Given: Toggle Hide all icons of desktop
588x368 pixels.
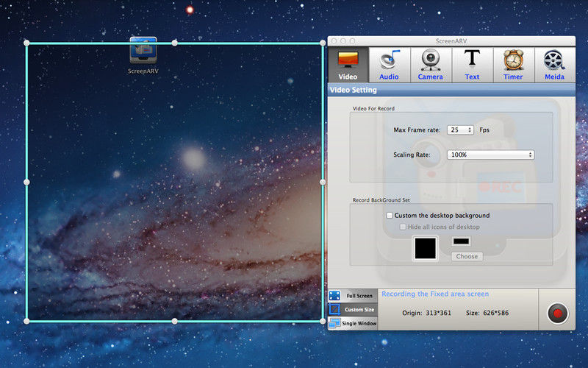Looking at the screenshot, I should point(403,227).
